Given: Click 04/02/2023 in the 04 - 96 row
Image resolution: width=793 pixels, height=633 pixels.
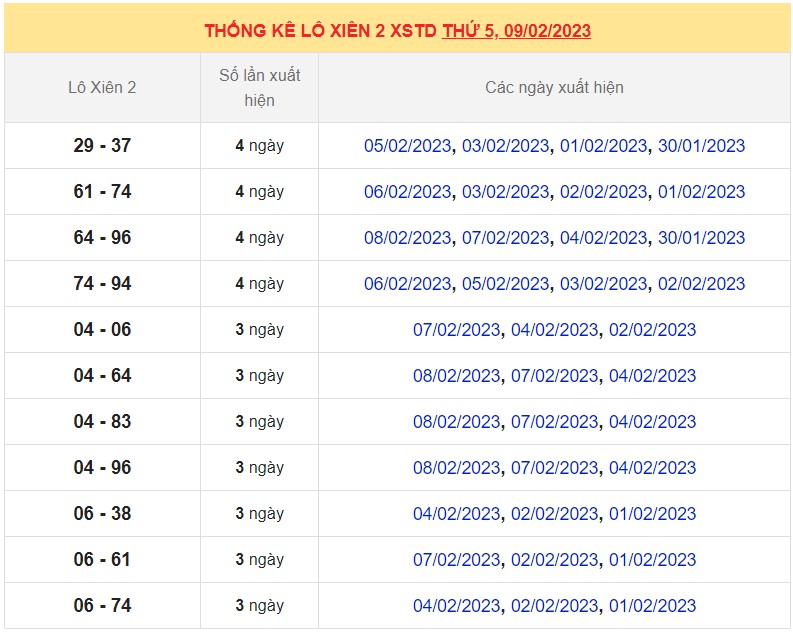Looking at the screenshot, I should tap(652, 468).
